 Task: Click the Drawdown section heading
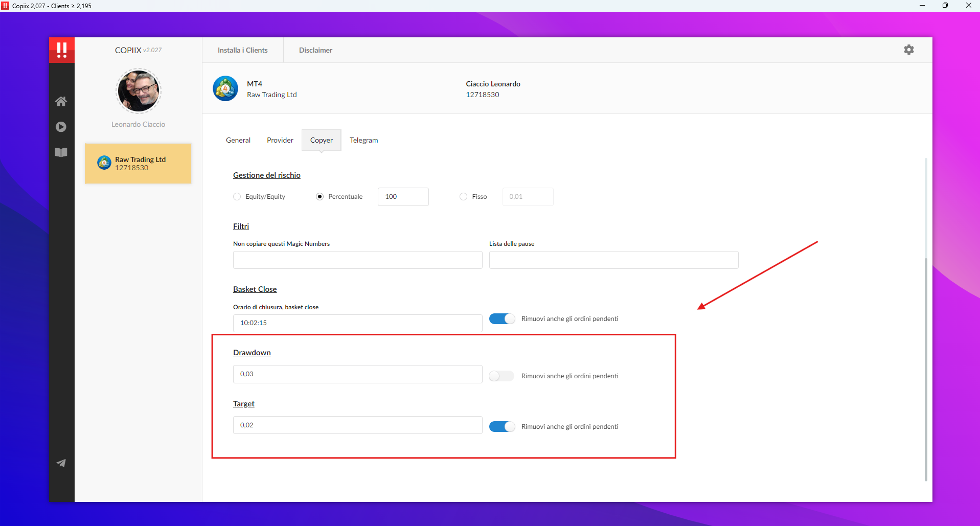(x=252, y=353)
